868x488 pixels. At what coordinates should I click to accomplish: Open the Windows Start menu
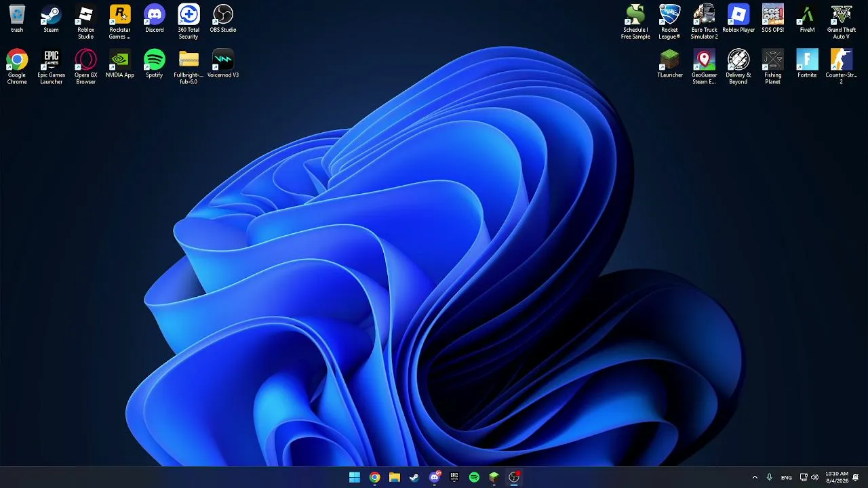coord(355,477)
